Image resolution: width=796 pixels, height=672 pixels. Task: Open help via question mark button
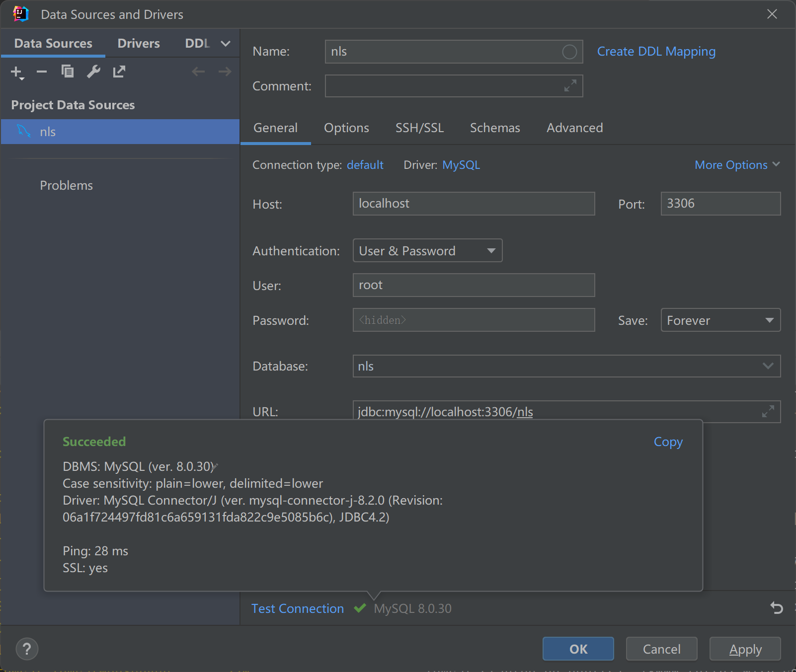coord(27,649)
